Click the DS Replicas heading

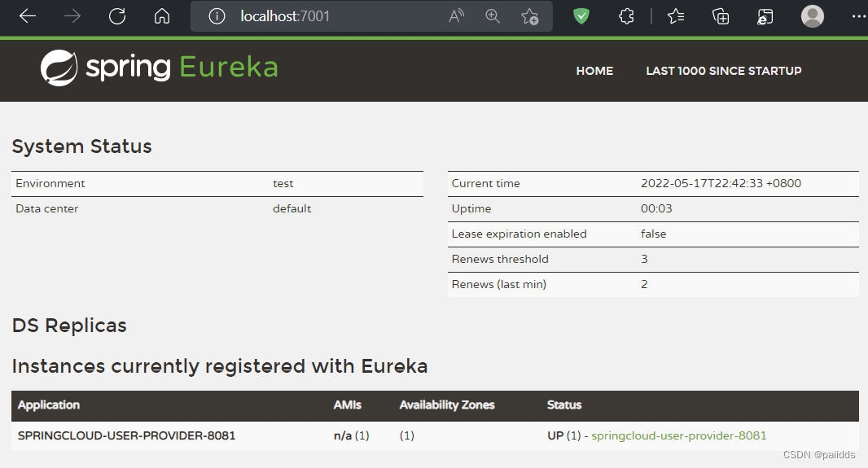coord(69,326)
